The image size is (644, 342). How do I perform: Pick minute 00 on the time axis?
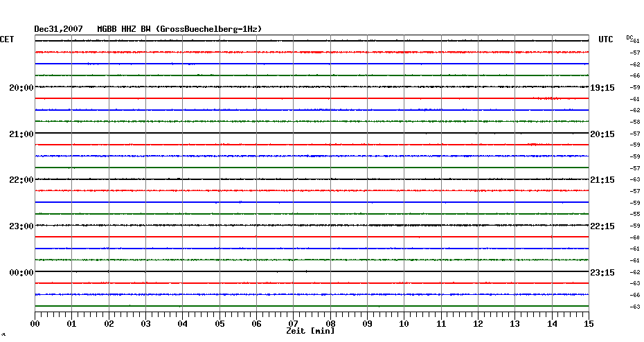[x=35, y=324]
